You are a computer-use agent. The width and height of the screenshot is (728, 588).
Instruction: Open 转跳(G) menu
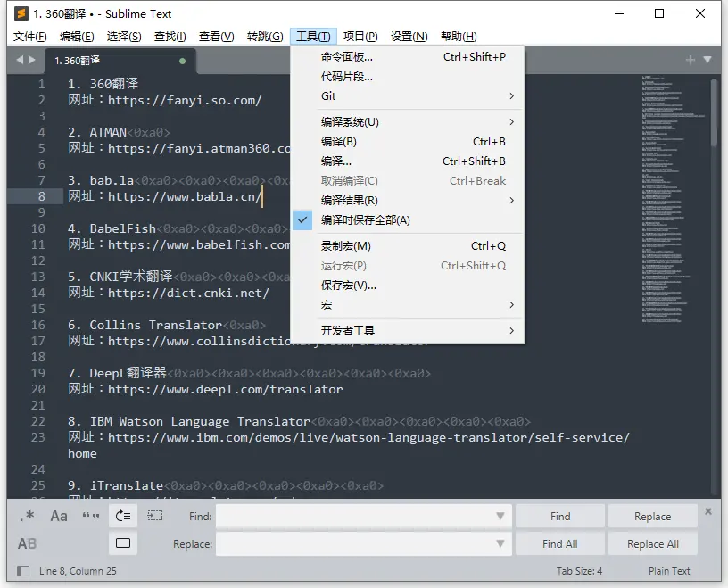[265, 37]
